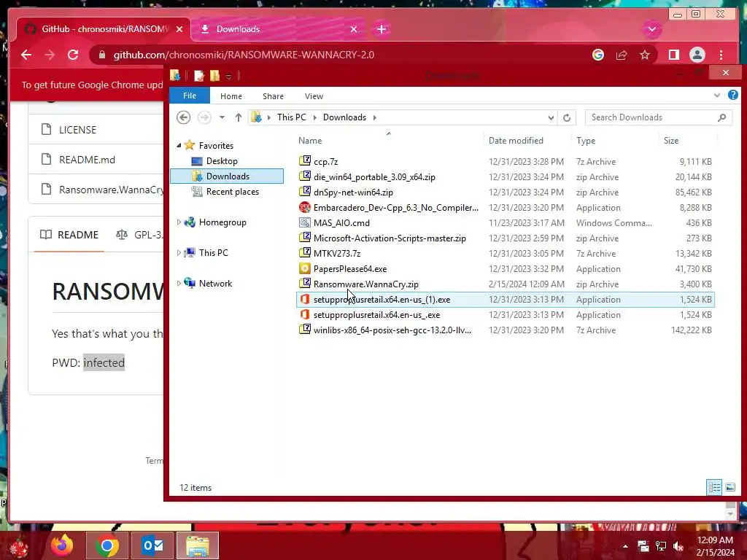Expand the Explorer ribbon chevron

(x=716, y=96)
